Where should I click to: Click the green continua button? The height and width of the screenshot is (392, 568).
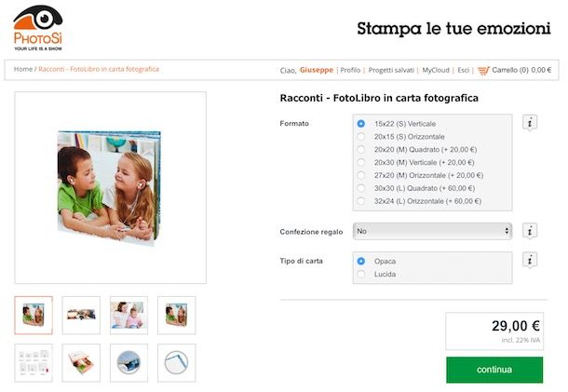(x=494, y=370)
